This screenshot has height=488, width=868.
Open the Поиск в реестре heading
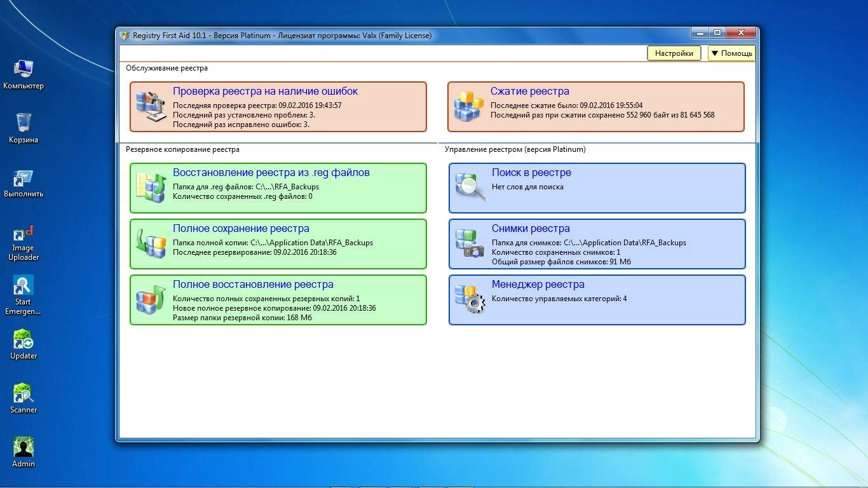tap(531, 173)
